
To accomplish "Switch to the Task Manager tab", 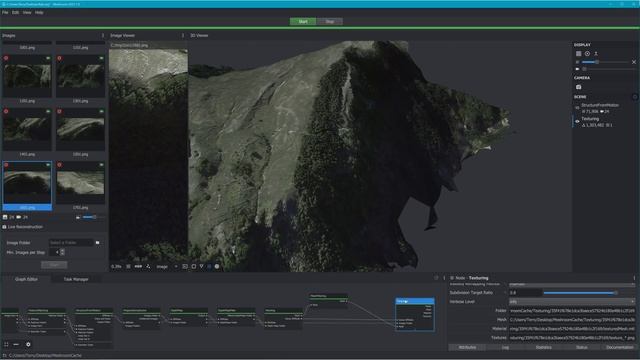I will pyautogui.click(x=76, y=279).
